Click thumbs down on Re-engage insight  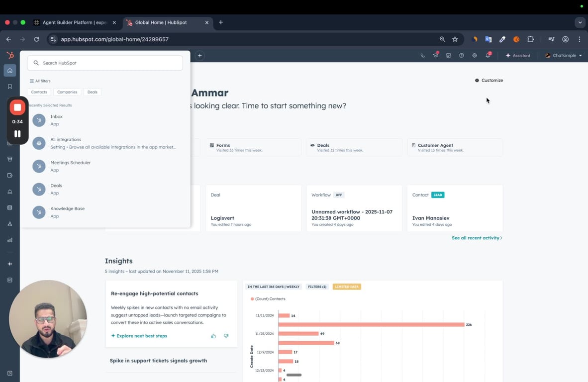tap(226, 336)
